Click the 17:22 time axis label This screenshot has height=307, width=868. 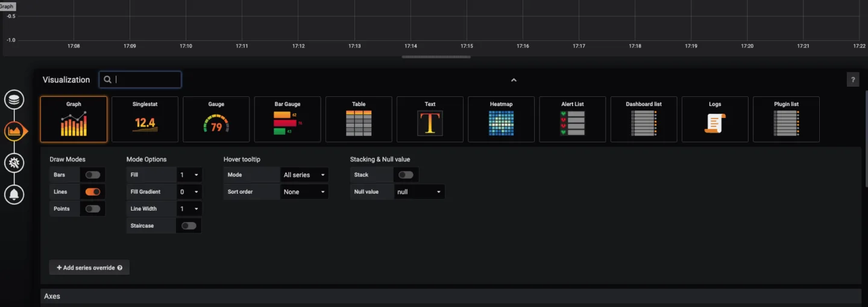point(860,46)
